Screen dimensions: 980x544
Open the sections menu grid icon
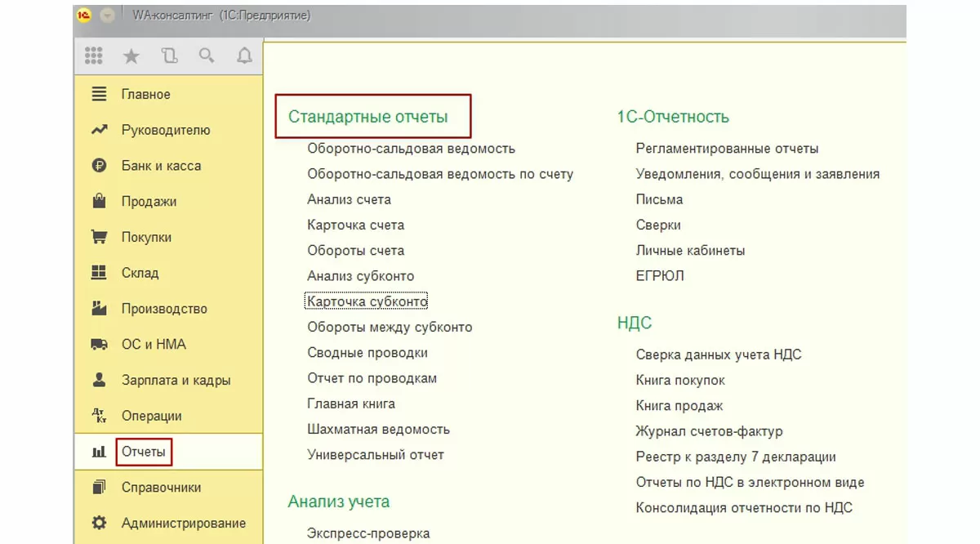coord(93,56)
